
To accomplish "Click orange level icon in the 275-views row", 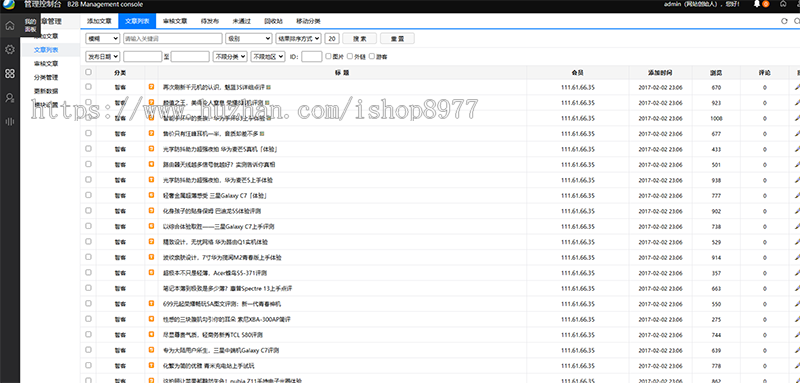I will tap(151, 319).
